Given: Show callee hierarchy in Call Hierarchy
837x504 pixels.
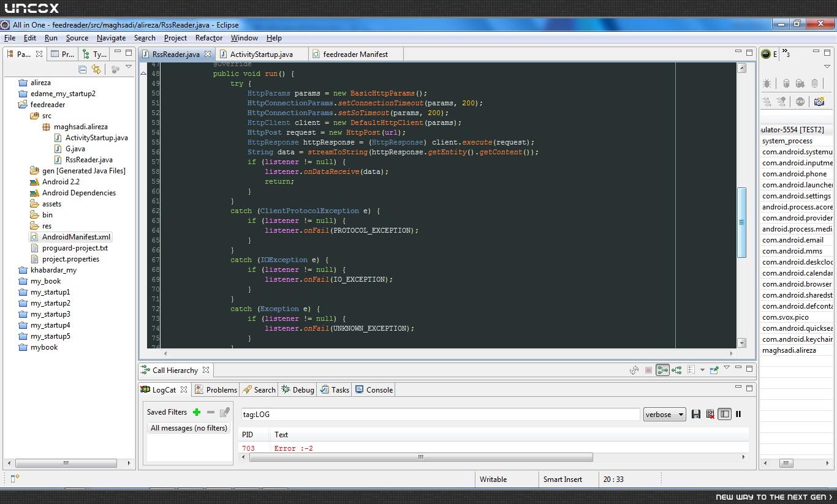Looking at the screenshot, I should pyautogui.click(x=676, y=370).
